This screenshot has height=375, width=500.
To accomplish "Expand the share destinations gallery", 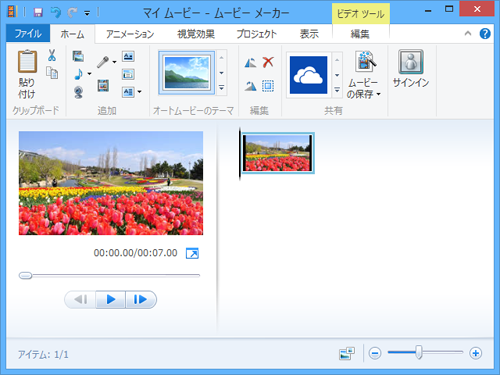I will coord(337,90).
